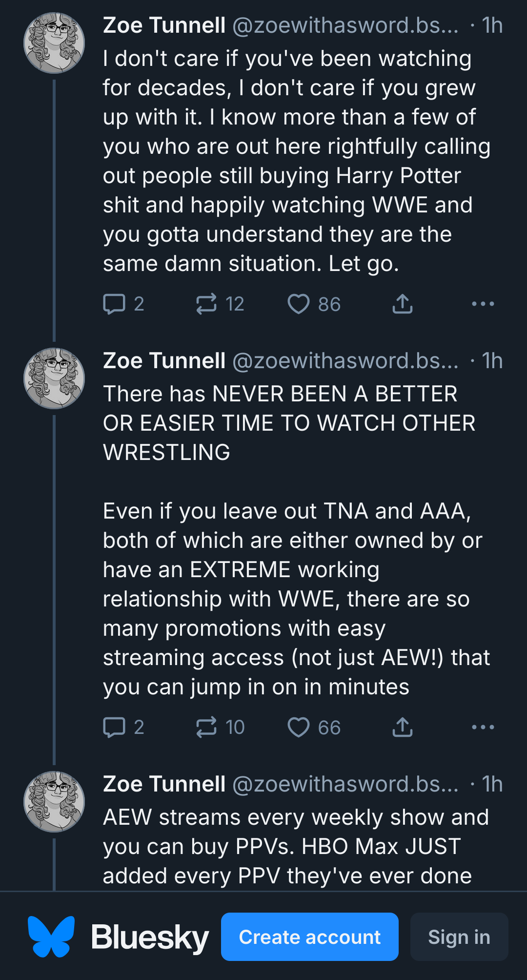
Task: Repost the first post with 12 reposts
Action: click(220, 304)
